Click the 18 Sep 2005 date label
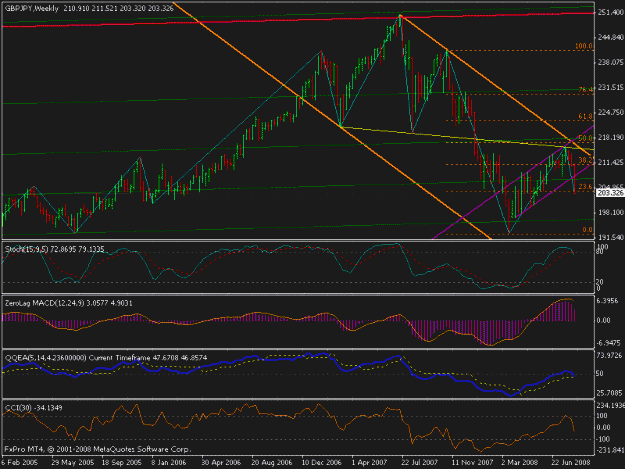Image resolution: width=625 pixels, height=469 pixels. (x=122, y=462)
